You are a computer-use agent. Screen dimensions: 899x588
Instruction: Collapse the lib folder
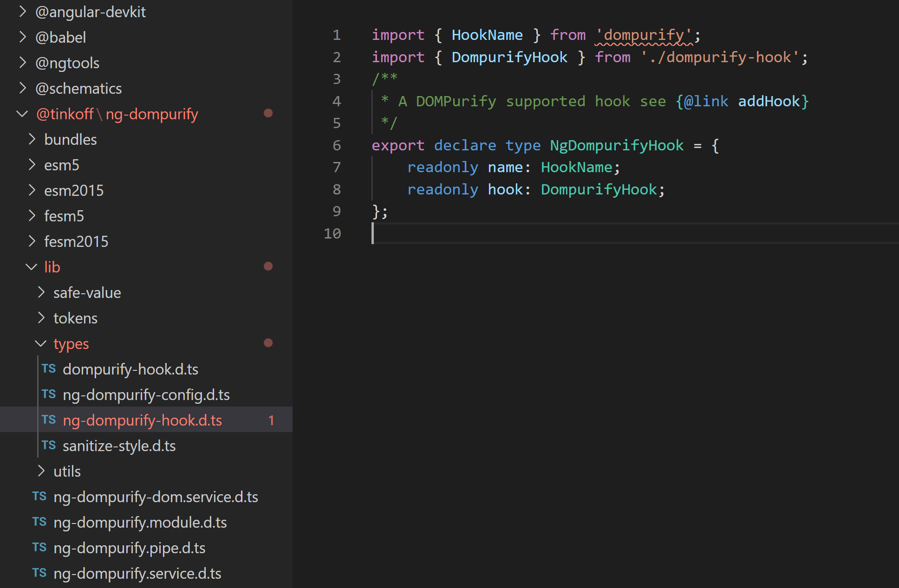(x=32, y=267)
